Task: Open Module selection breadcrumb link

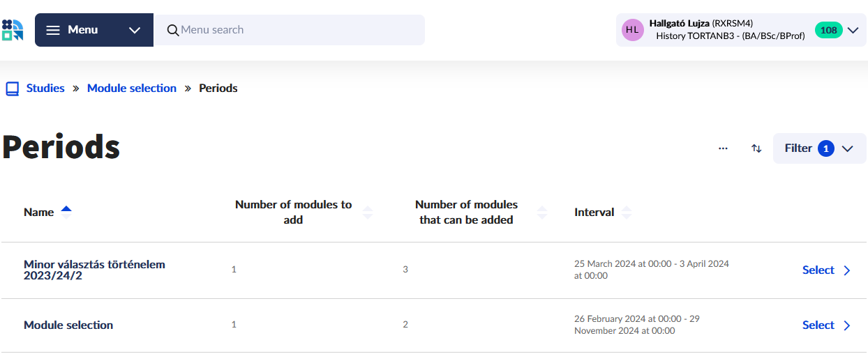Action: [x=132, y=88]
